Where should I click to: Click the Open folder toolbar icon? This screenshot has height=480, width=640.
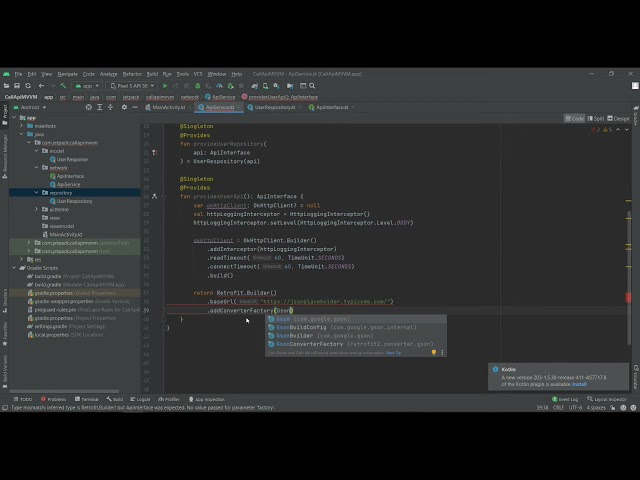point(7,86)
